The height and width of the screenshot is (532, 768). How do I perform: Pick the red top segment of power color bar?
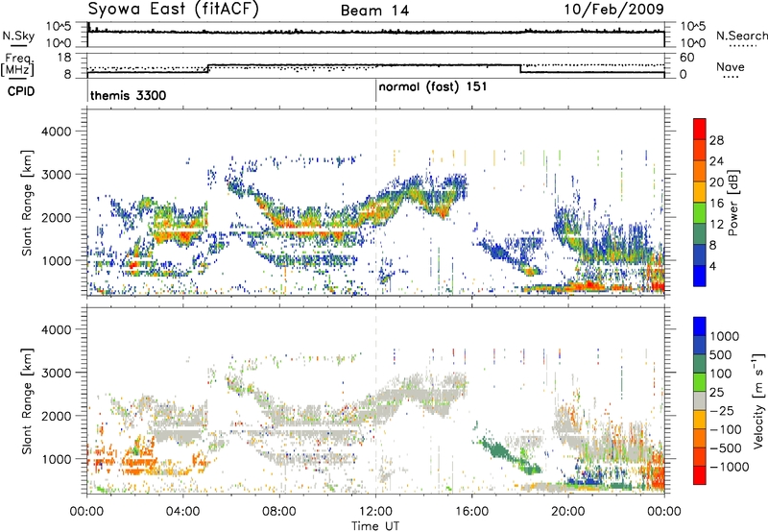tap(700, 130)
